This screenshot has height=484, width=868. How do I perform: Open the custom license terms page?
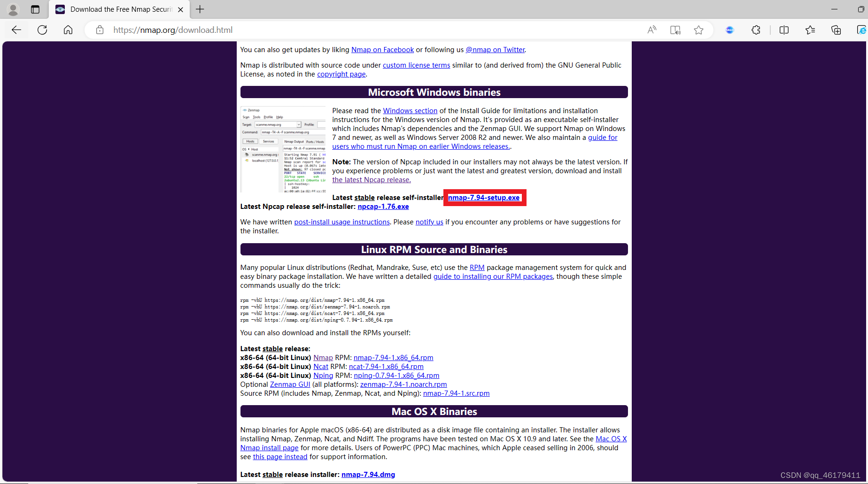[416, 65]
